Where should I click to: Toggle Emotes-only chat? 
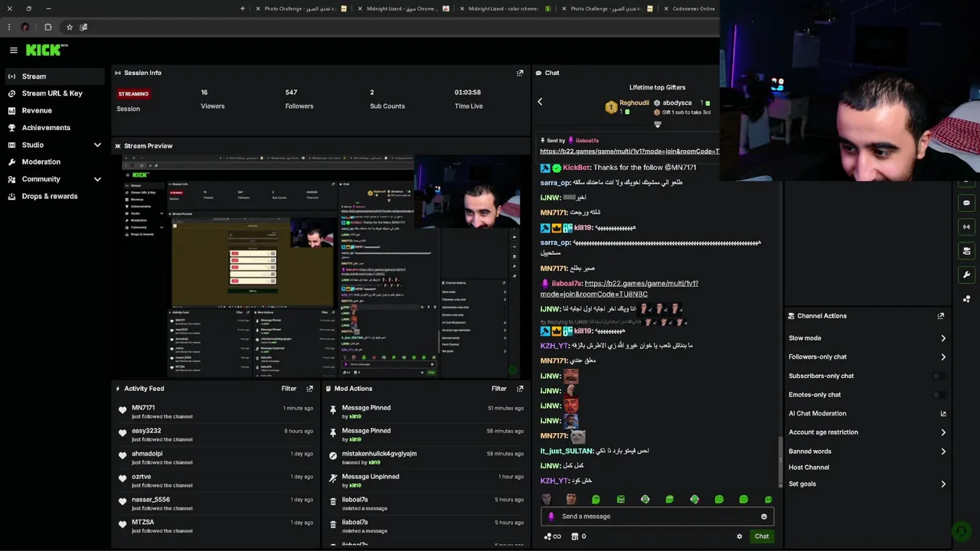point(939,395)
